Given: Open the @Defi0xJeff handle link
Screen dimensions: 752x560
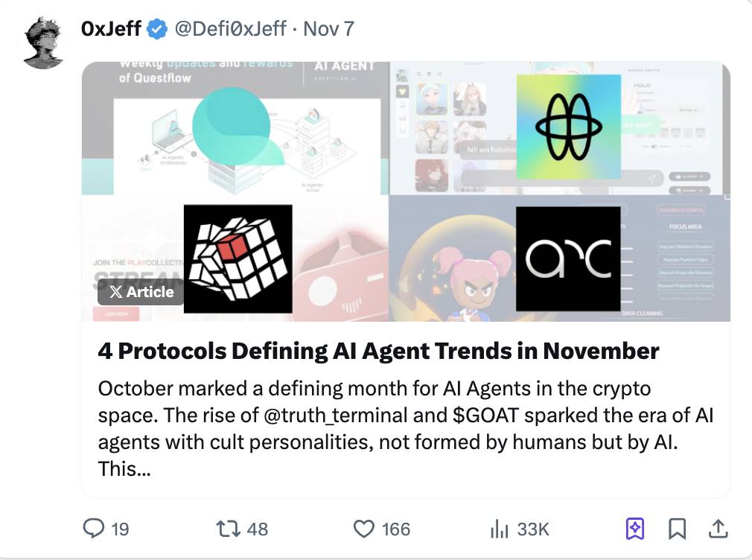Looking at the screenshot, I should [230, 29].
